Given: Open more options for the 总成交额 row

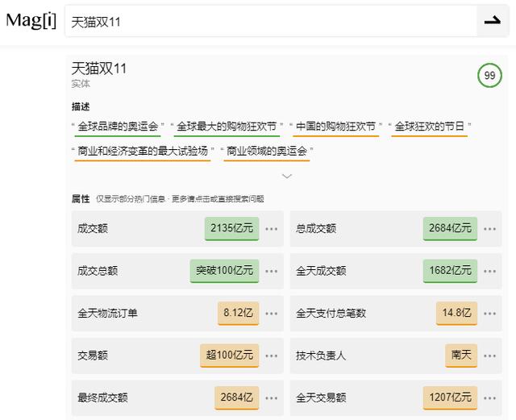Looking at the screenshot, I should tap(490, 229).
